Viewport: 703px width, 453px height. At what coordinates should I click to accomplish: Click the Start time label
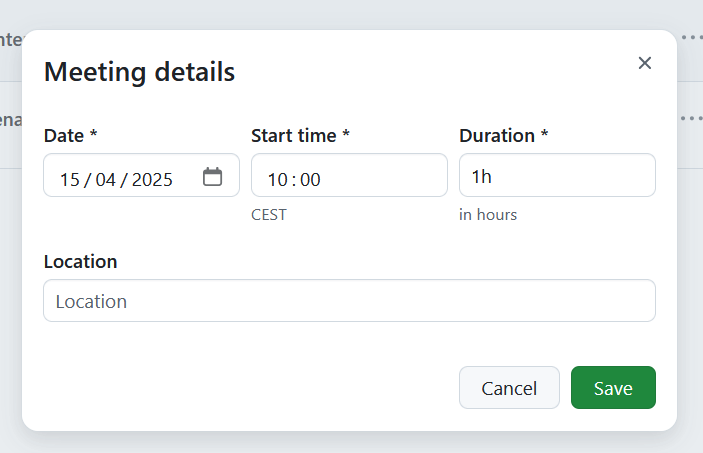(x=300, y=135)
